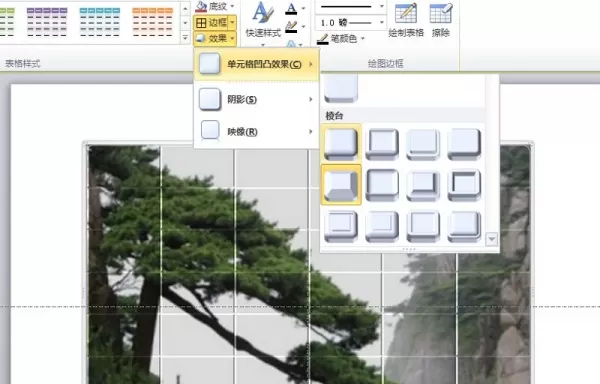
Task: Choose the orange table style thumbnail
Action: coord(152,22)
